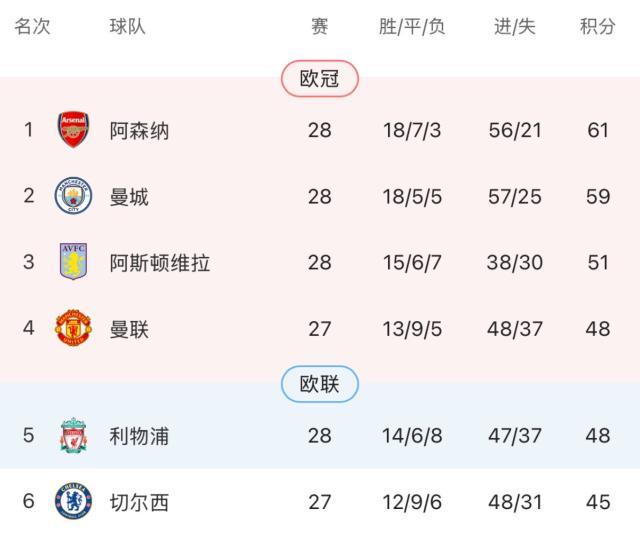Open team page for 利物浦
The height and width of the screenshot is (535, 640).
point(139,436)
